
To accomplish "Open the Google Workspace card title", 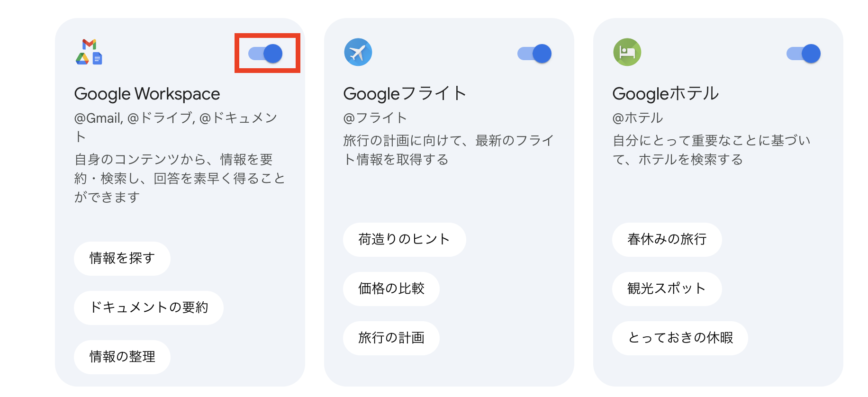I will pos(147,94).
